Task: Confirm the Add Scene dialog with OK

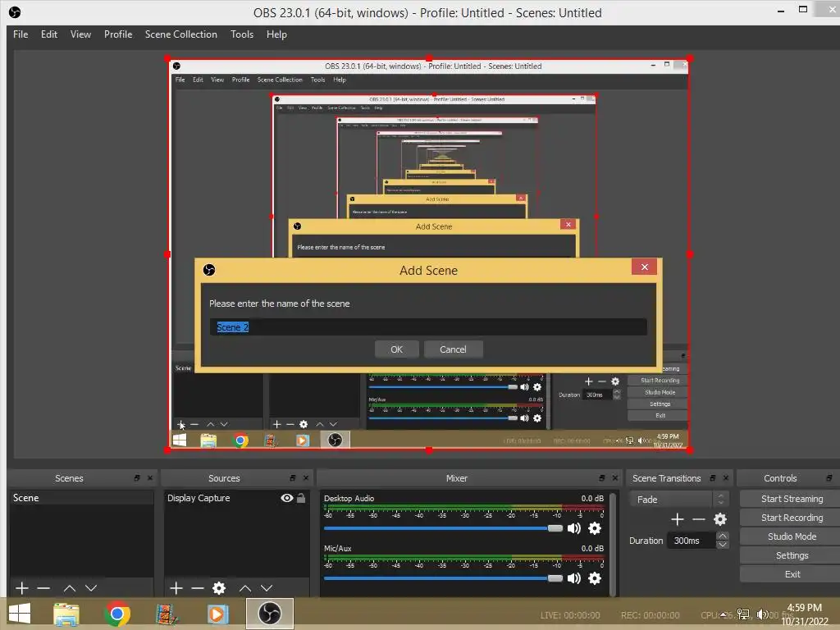Action: (396, 349)
